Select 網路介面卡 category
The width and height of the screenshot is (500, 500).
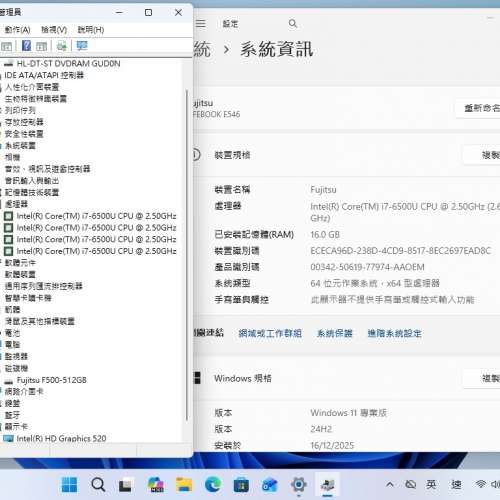tap(24, 391)
